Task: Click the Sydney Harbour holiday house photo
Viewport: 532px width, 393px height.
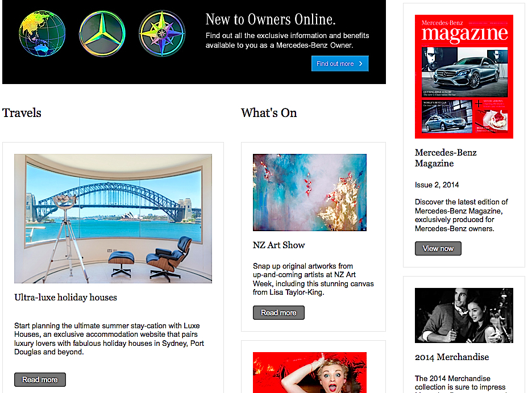Action: coord(113,218)
